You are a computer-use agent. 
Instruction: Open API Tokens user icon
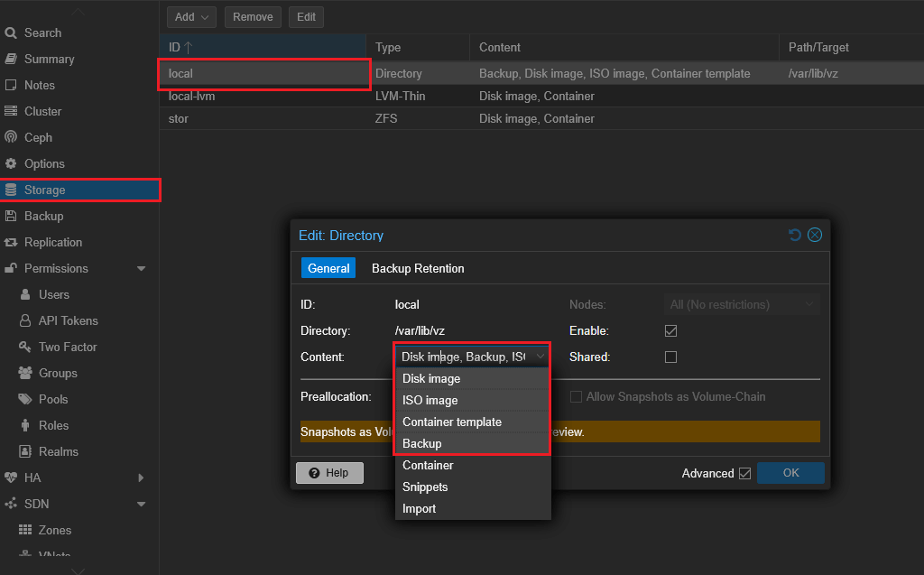[x=24, y=320]
